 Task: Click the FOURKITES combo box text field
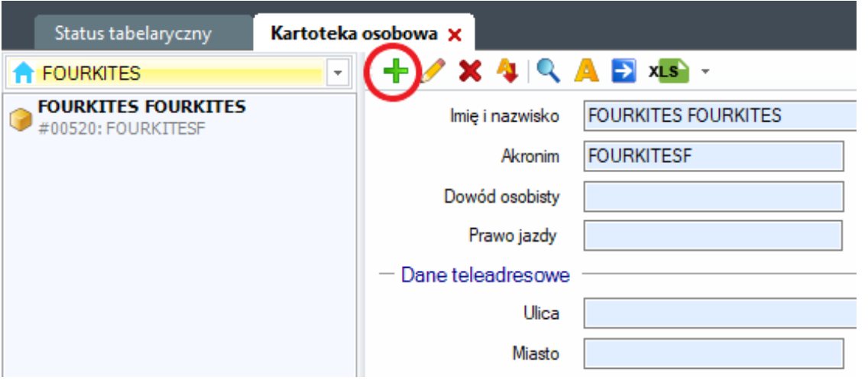(181, 73)
